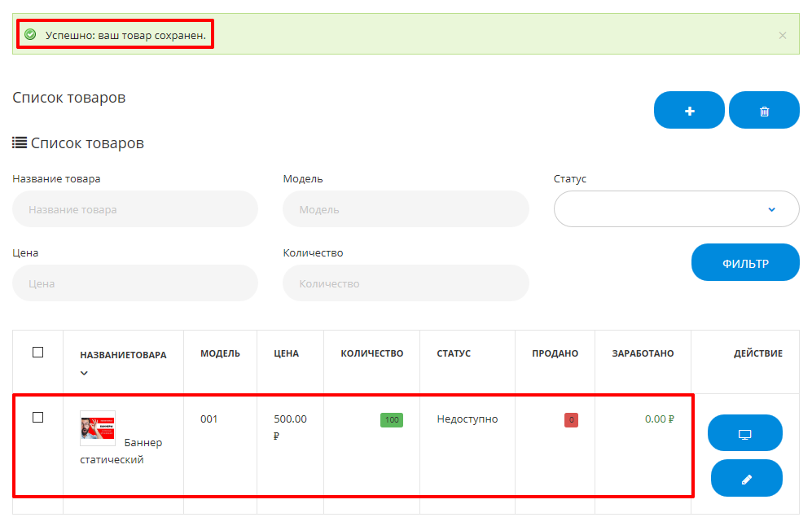This screenshot has height=526, width=812.
Task: Toggle the select-all checkbox in table header
Action: point(37,353)
